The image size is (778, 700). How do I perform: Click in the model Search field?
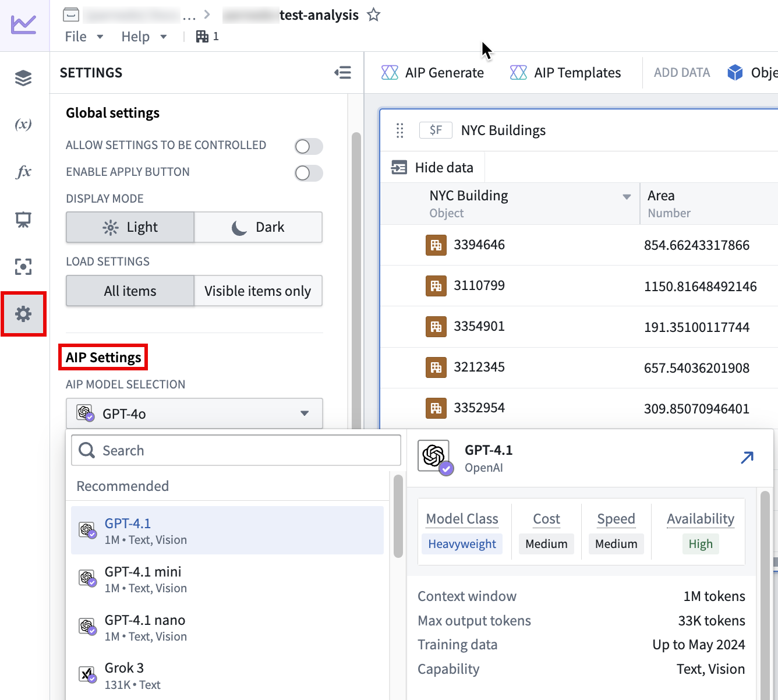236,450
